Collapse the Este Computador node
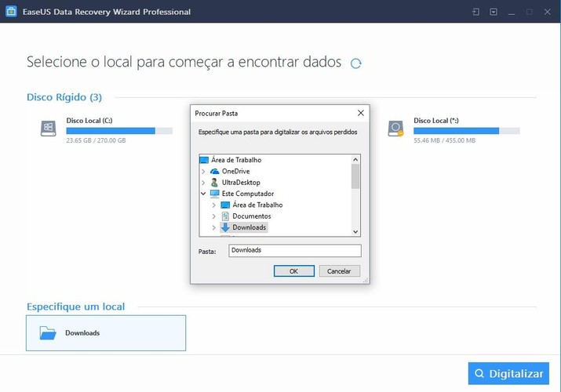 203,194
